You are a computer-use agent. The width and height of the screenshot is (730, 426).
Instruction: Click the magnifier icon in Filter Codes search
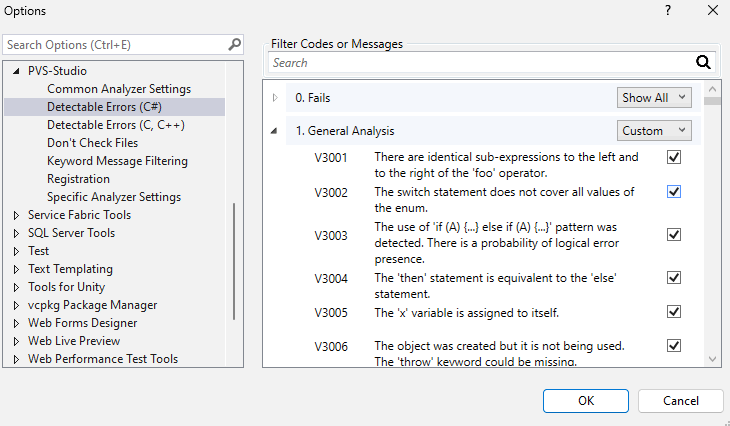coord(703,62)
